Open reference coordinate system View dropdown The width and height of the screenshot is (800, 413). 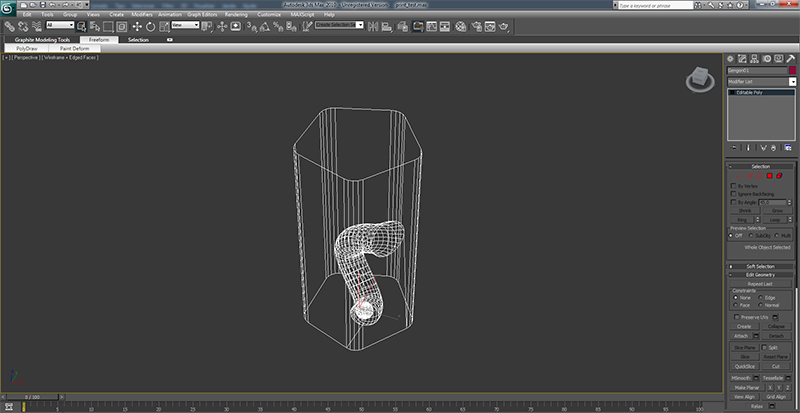tap(185, 25)
